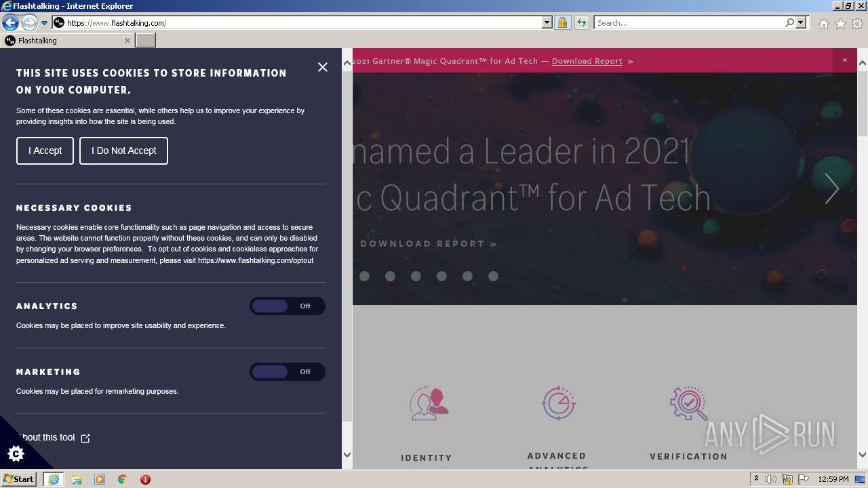
Task: Click the DOWNLOAD REPORT hero link
Action: tap(429, 244)
